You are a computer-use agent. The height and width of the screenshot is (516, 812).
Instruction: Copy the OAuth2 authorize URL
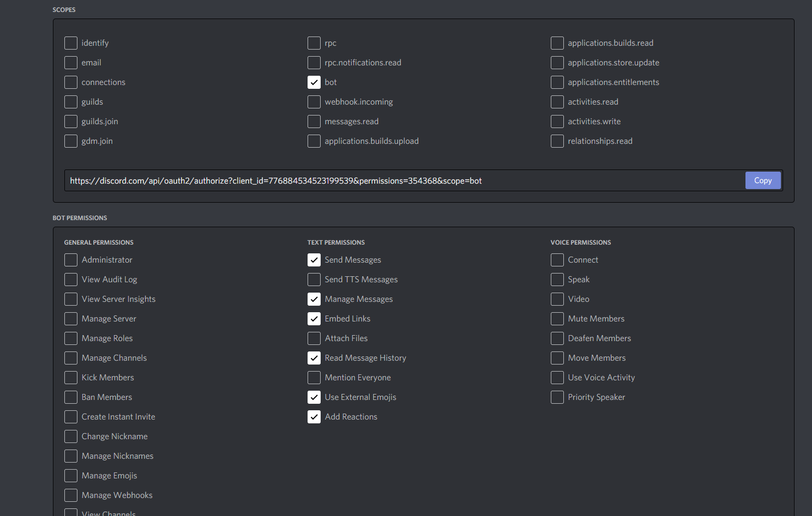click(762, 180)
